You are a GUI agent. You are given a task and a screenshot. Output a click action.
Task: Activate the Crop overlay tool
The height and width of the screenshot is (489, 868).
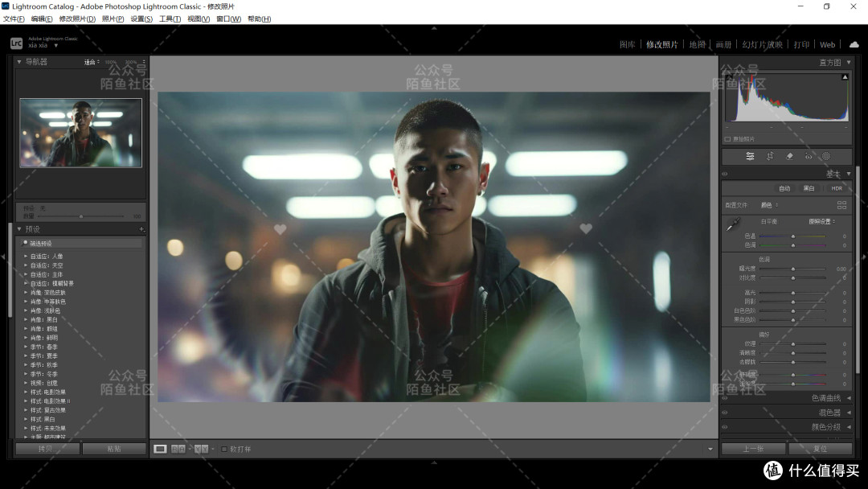coord(770,156)
